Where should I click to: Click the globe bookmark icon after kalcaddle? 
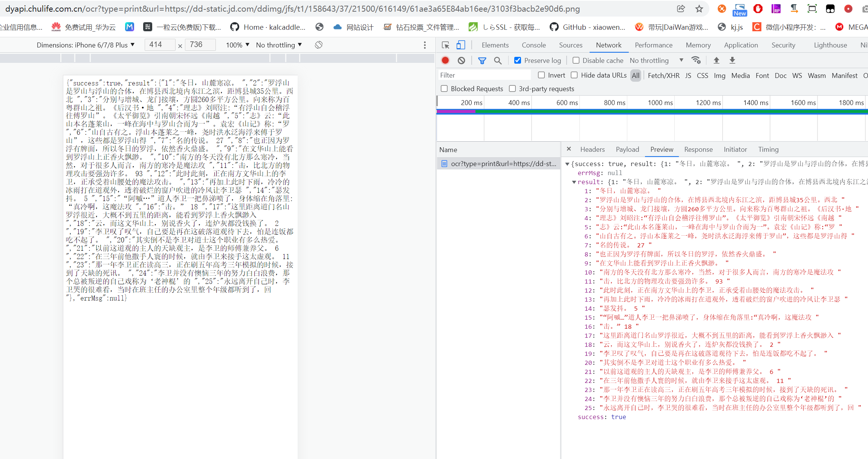pos(319,27)
